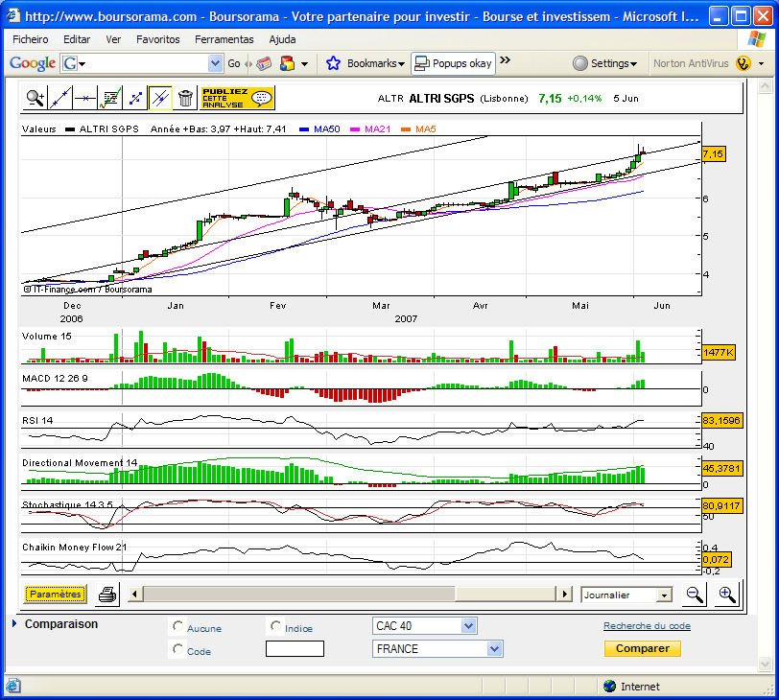Select the horizontal line drawing tool

pos(85,98)
